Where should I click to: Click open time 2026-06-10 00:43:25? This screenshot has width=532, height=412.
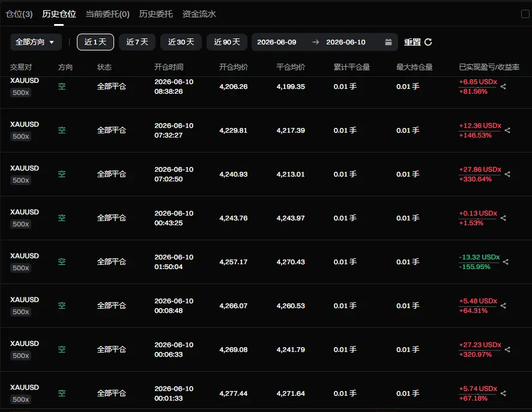174,218
